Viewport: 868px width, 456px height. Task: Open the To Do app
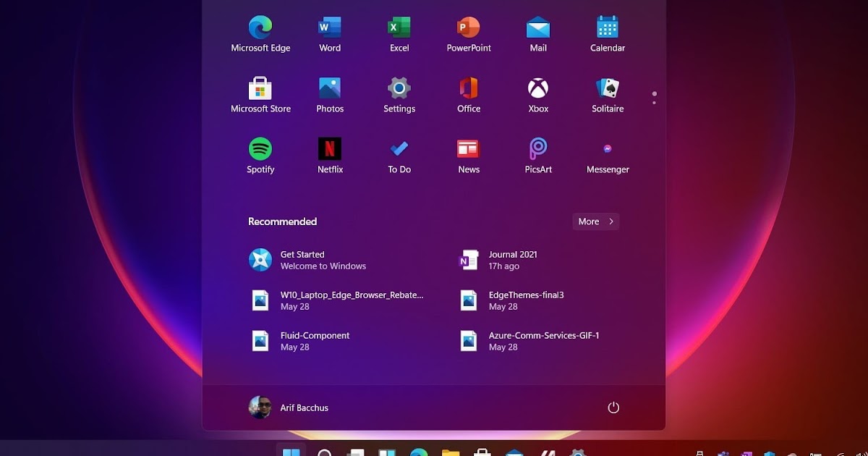pyautogui.click(x=399, y=156)
